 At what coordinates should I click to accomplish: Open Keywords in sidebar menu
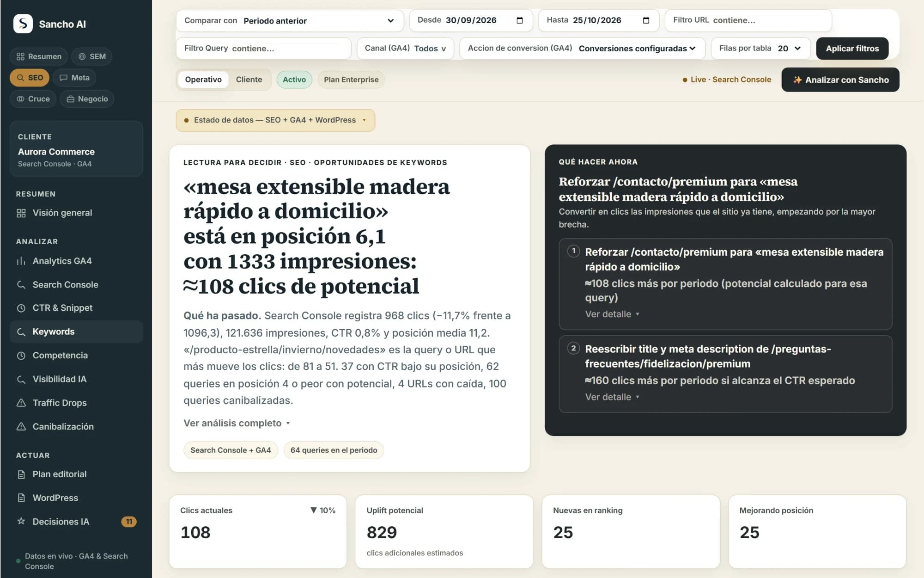pos(76,332)
